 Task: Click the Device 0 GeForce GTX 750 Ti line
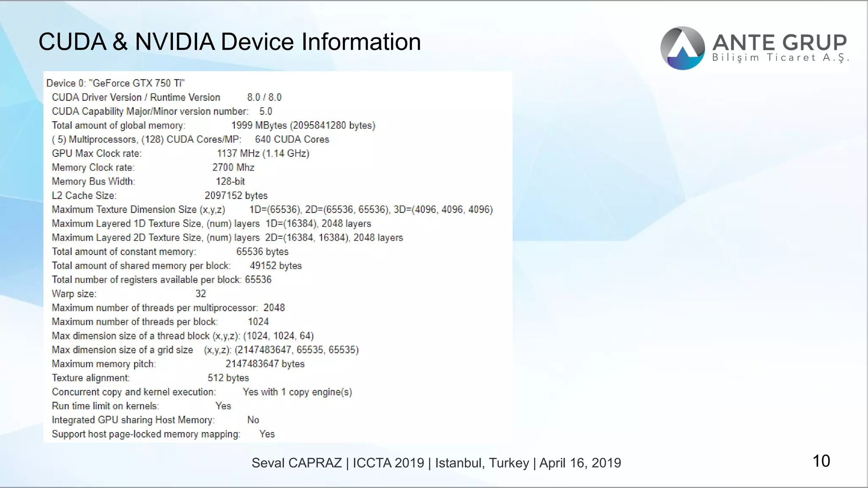tap(115, 83)
